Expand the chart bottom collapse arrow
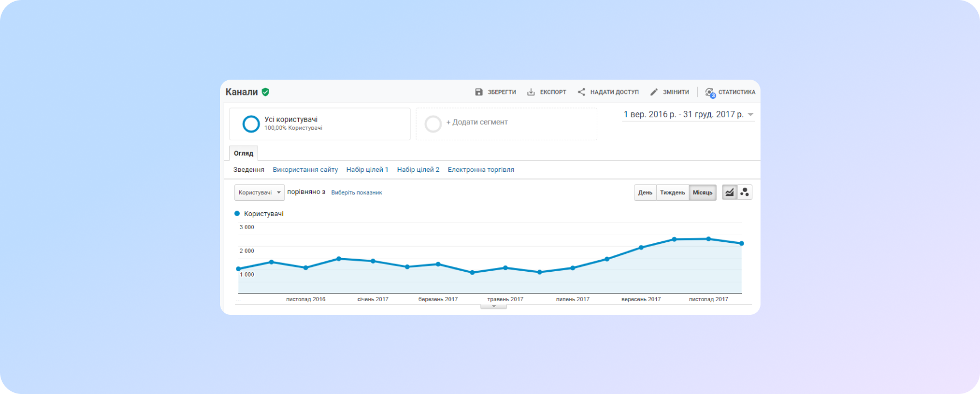The width and height of the screenshot is (980, 394). 494,307
